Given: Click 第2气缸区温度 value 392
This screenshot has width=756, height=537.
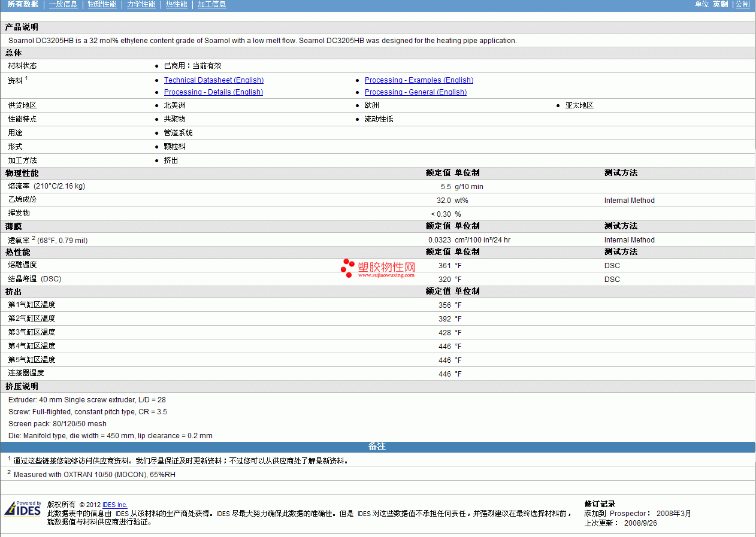Looking at the screenshot, I should (445, 319).
